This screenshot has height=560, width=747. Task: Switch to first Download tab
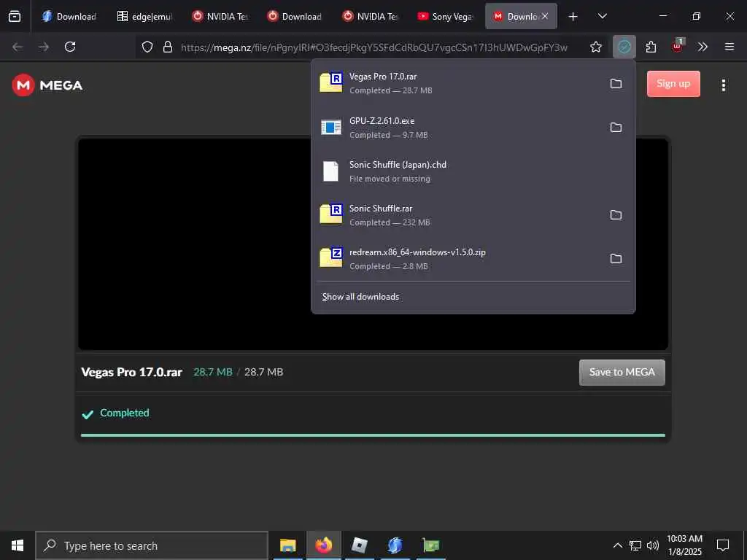(69, 17)
